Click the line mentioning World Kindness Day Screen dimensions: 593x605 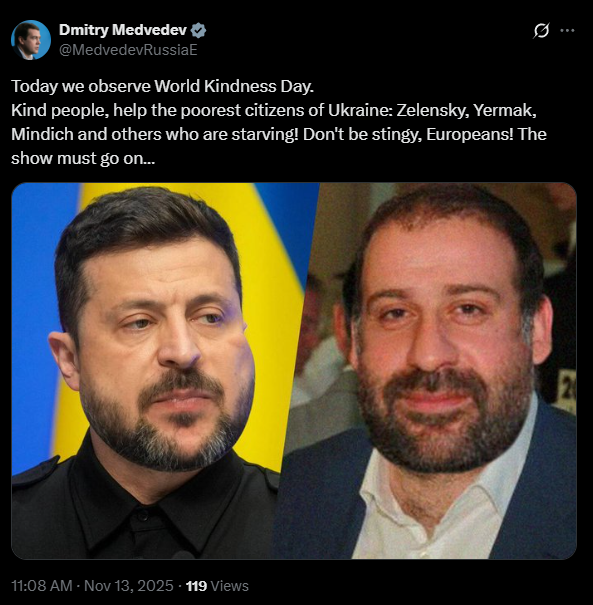(162, 86)
